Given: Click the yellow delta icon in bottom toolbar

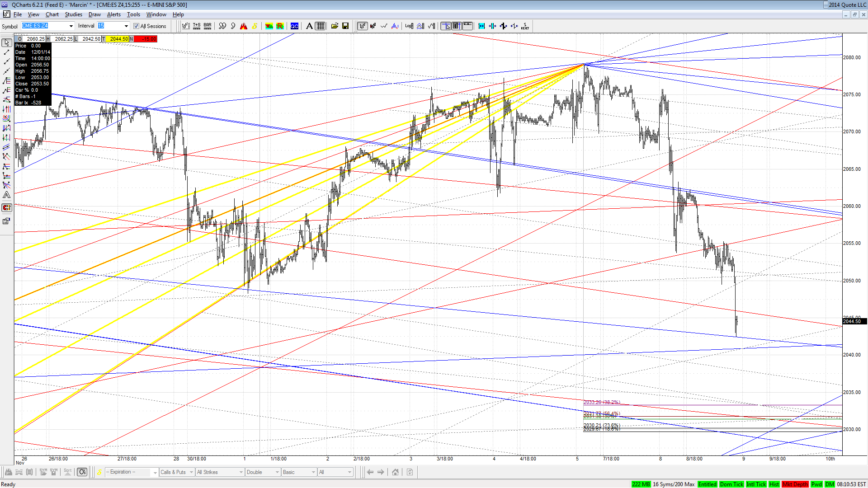Looking at the screenshot, I should click(99, 472).
